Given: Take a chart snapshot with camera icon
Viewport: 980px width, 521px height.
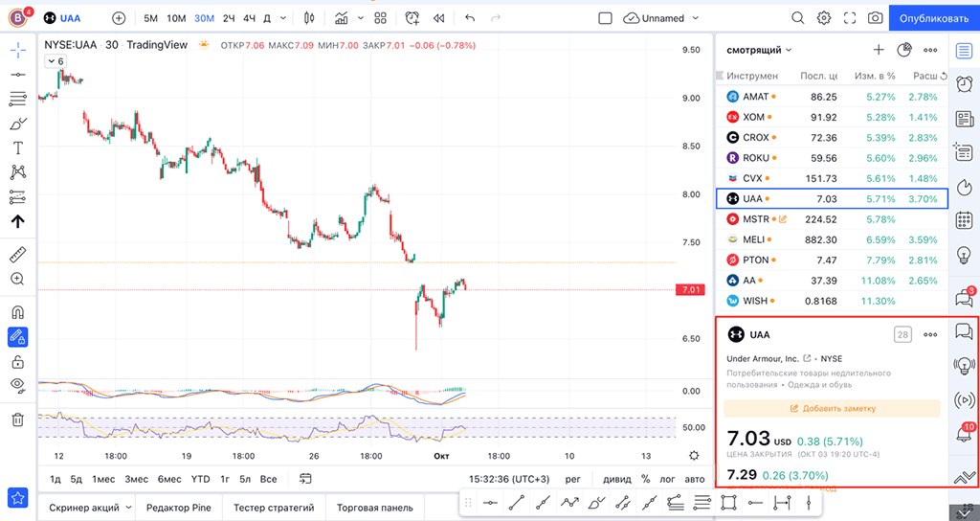Looking at the screenshot, I should (x=875, y=18).
